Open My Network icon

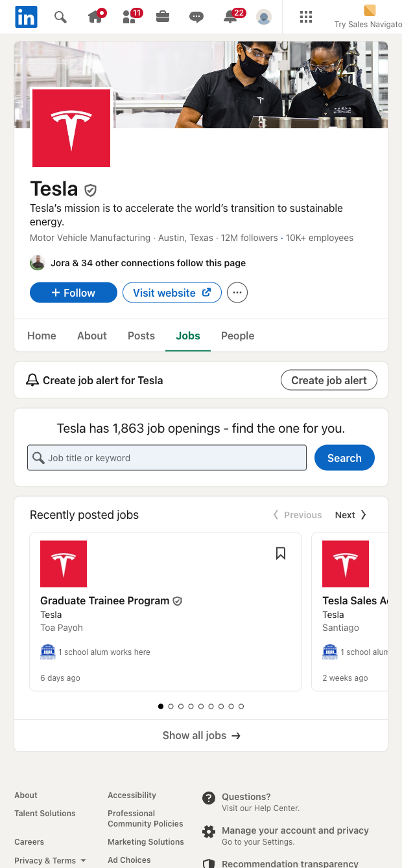129,17
